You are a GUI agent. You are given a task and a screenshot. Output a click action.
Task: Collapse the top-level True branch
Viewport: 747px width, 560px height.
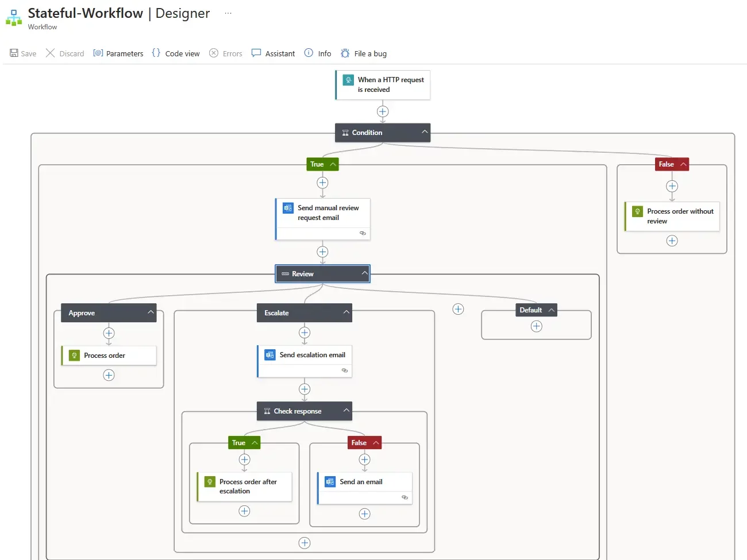coord(333,164)
